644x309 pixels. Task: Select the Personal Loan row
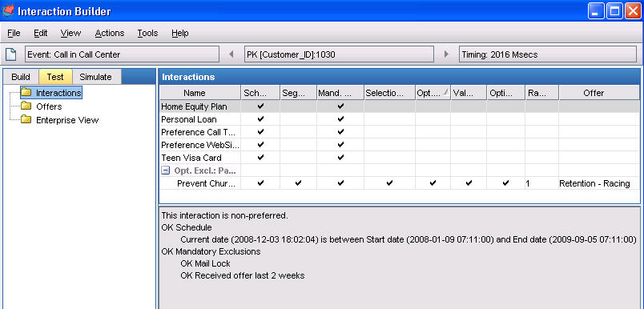click(399, 119)
